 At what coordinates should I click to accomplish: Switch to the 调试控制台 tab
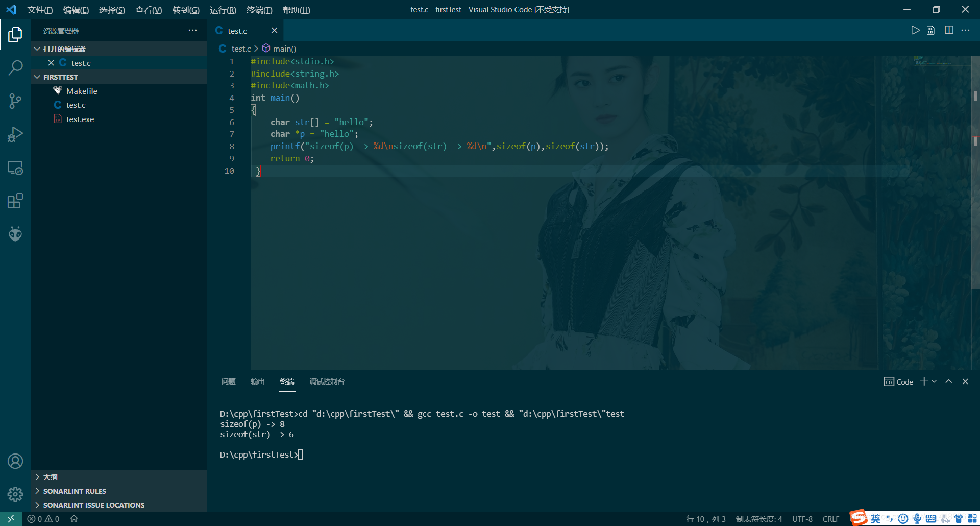pyautogui.click(x=327, y=381)
